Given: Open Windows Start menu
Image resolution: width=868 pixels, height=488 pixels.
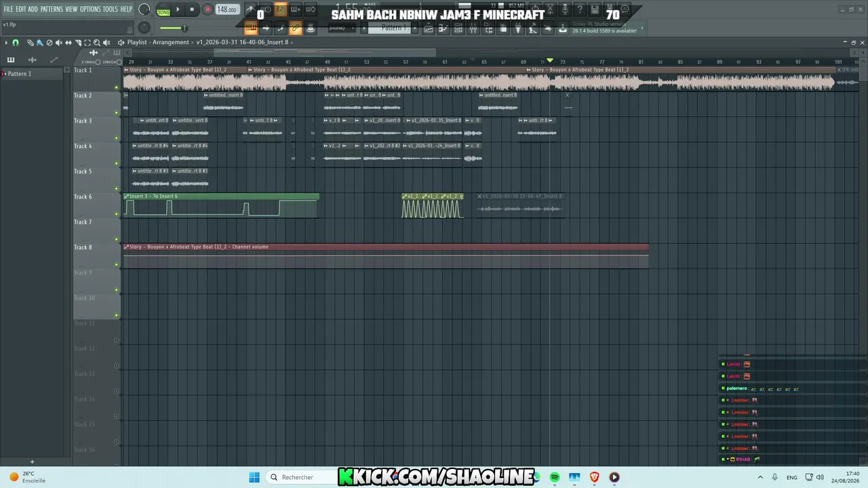Looking at the screenshot, I should click(x=254, y=477).
